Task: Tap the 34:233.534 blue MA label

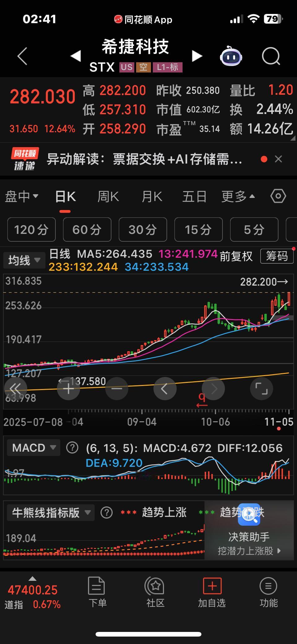Action: click(157, 267)
